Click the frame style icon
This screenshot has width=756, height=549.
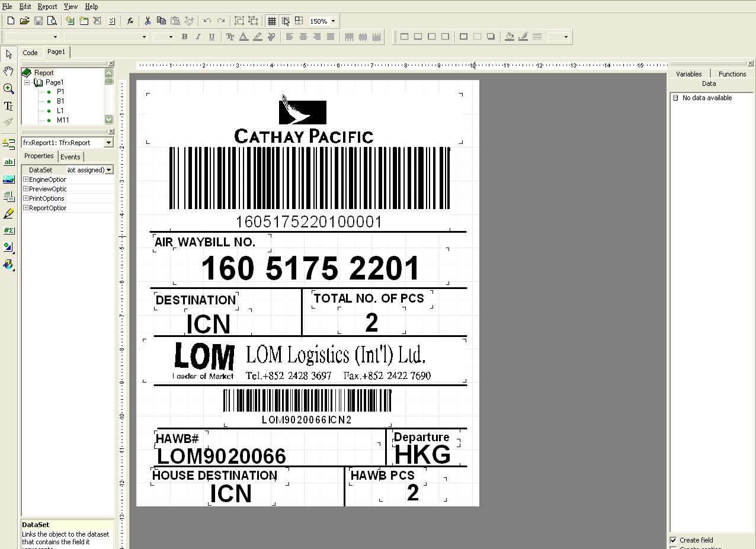(x=537, y=37)
